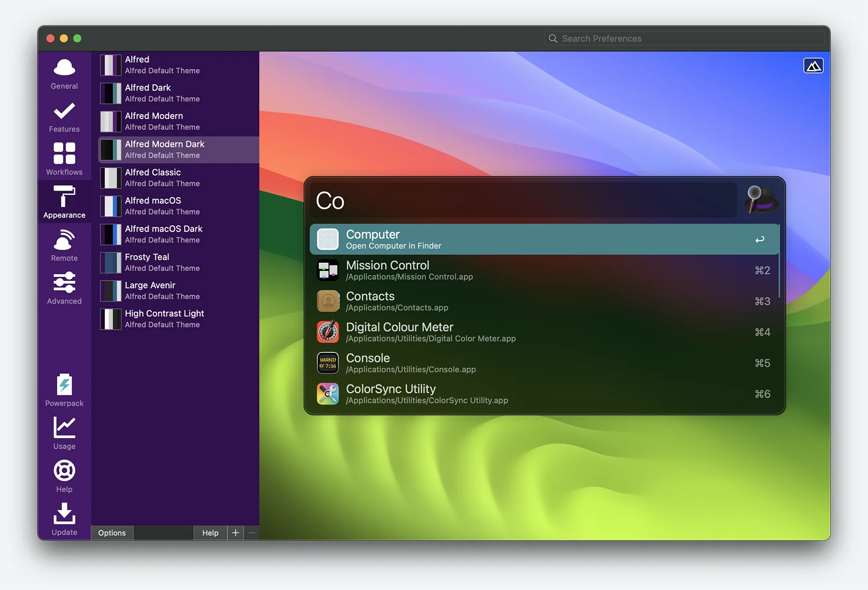Click the 'Console' result title
This screenshot has width=868, height=590.
[368, 358]
